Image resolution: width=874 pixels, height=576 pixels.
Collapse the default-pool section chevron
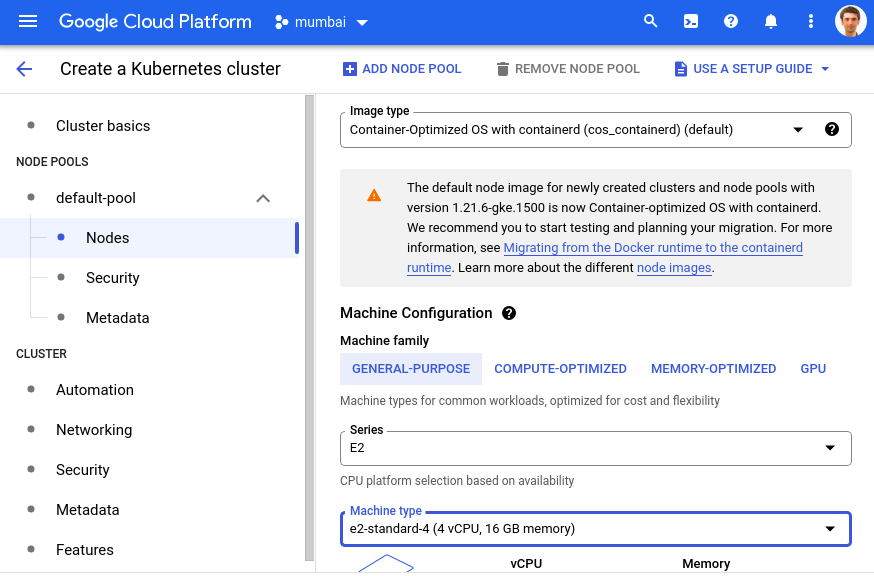(263, 199)
